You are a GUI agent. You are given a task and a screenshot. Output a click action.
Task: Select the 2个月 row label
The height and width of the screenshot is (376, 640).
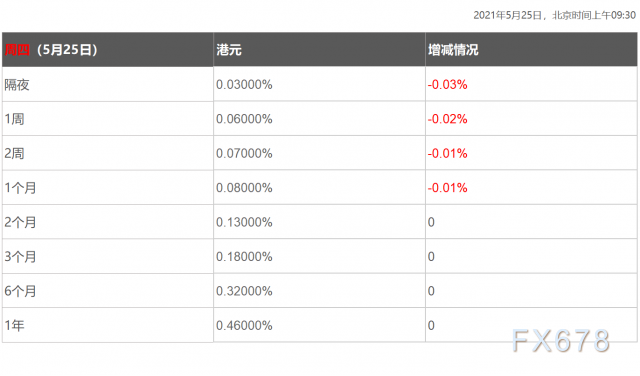point(20,222)
